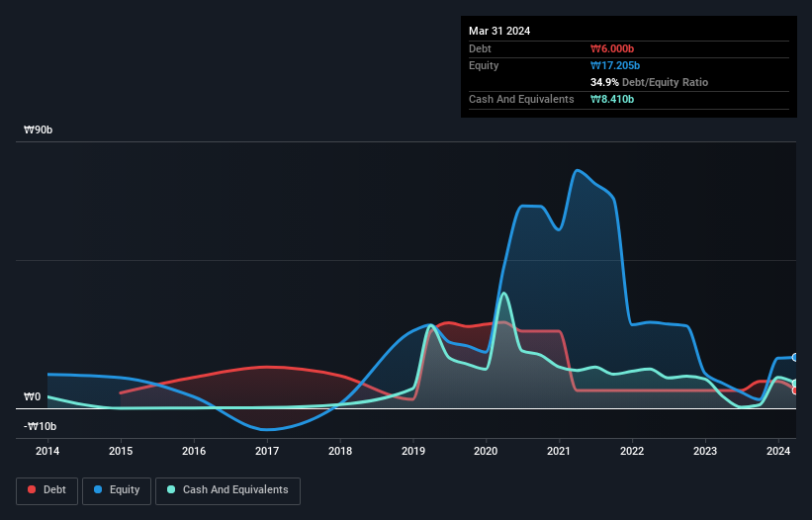Click the 2019 x-axis label
The width and height of the screenshot is (812, 520).
(x=413, y=451)
